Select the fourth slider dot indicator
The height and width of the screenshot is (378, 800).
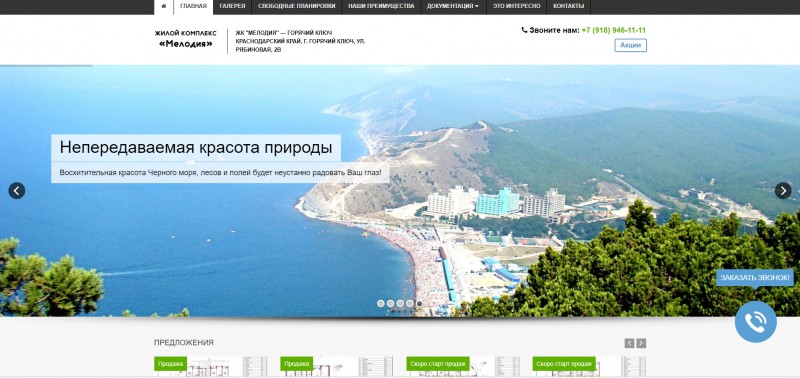coord(410,304)
